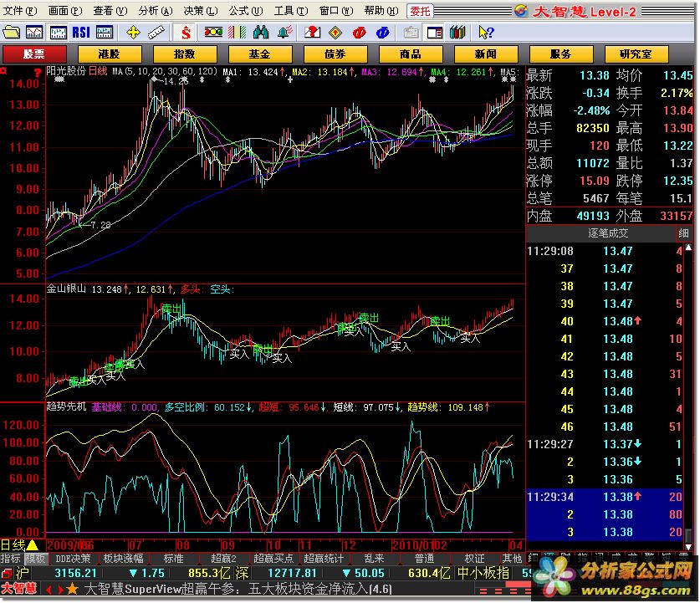Click the traffic light signal icon
The width and height of the screenshot is (700, 603).
tap(213, 32)
